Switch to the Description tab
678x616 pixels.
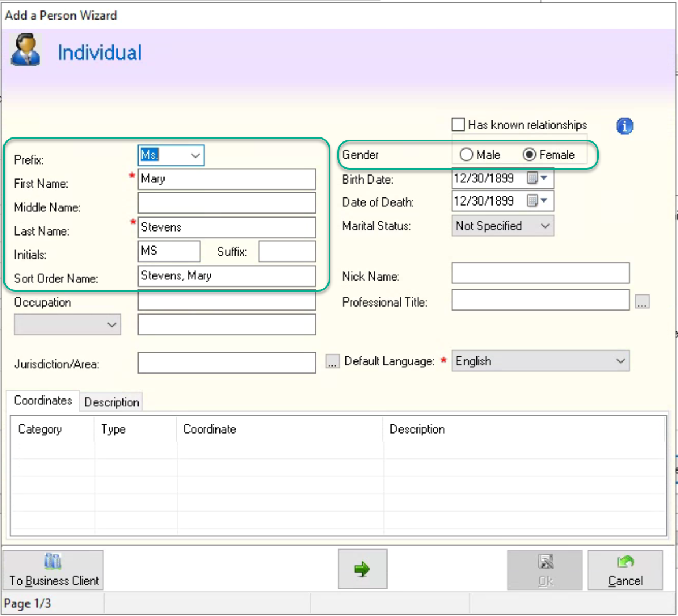[x=111, y=402]
